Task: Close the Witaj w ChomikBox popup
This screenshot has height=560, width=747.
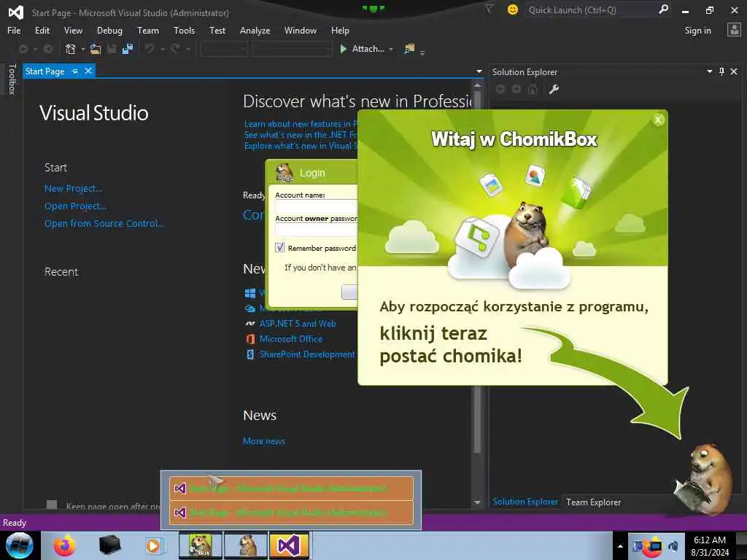Action: [658, 120]
